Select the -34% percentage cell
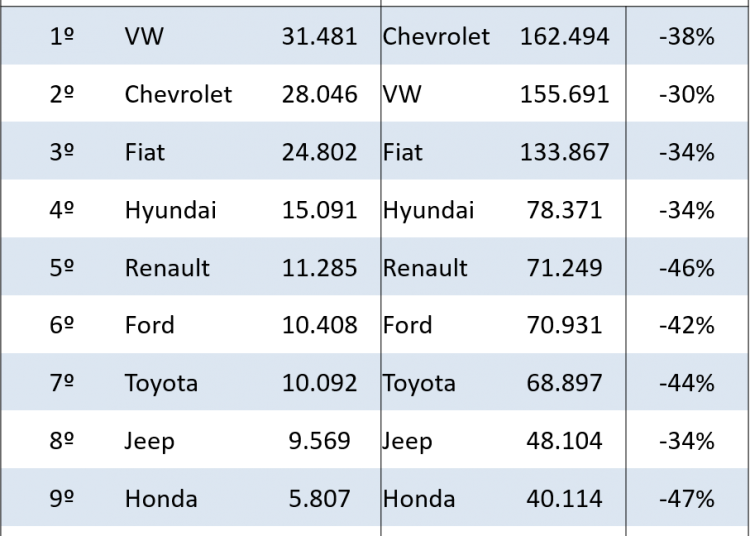Screen dimensions: 750x536 pos(687,153)
